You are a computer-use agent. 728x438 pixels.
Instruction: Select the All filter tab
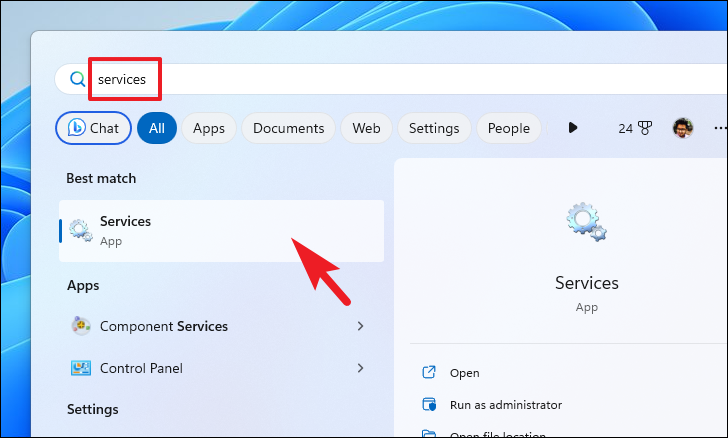[157, 128]
